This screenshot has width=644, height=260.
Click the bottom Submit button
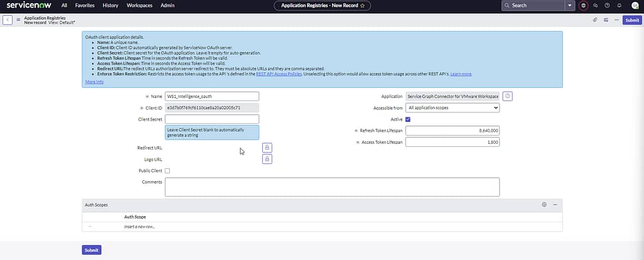91,250
